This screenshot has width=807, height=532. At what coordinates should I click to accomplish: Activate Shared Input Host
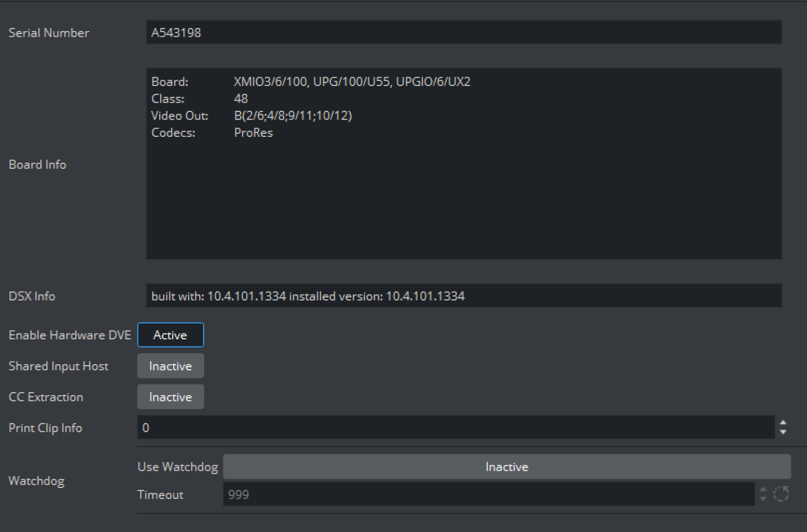coord(171,366)
